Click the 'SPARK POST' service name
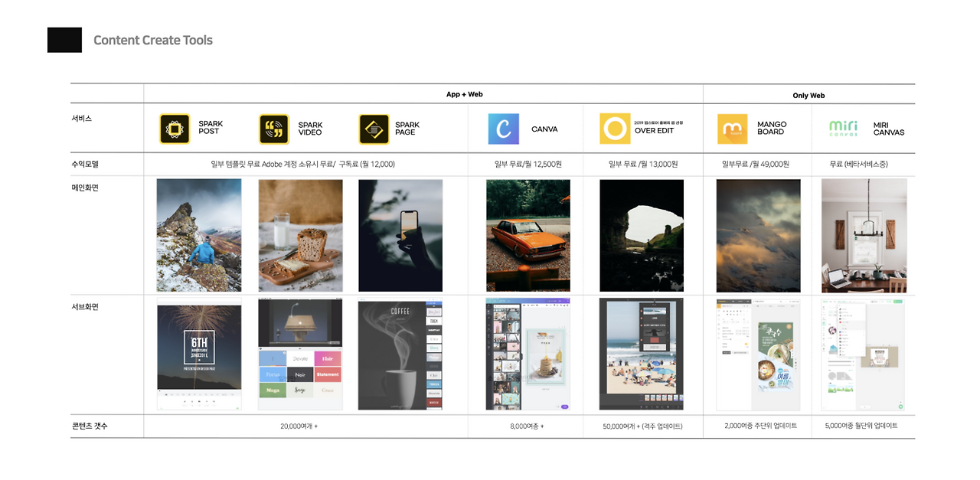Viewport: 980px width, 480px height. click(x=211, y=128)
